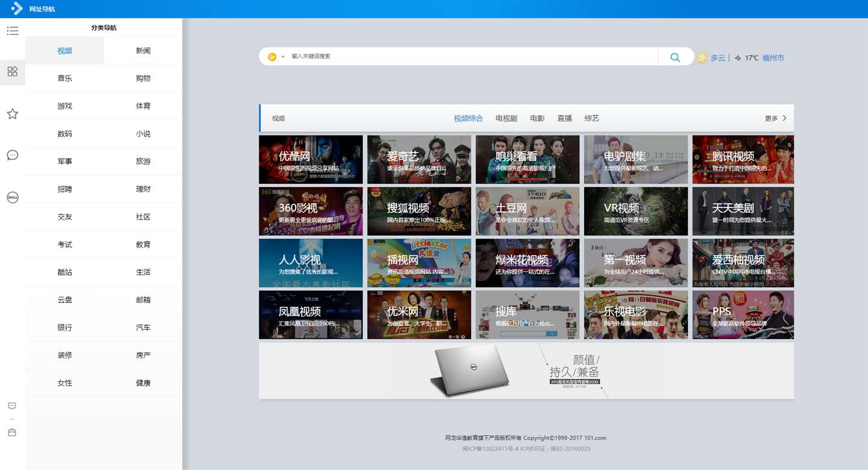868x470 pixels.
Task: Select 购物 category
Action: click(143, 78)
